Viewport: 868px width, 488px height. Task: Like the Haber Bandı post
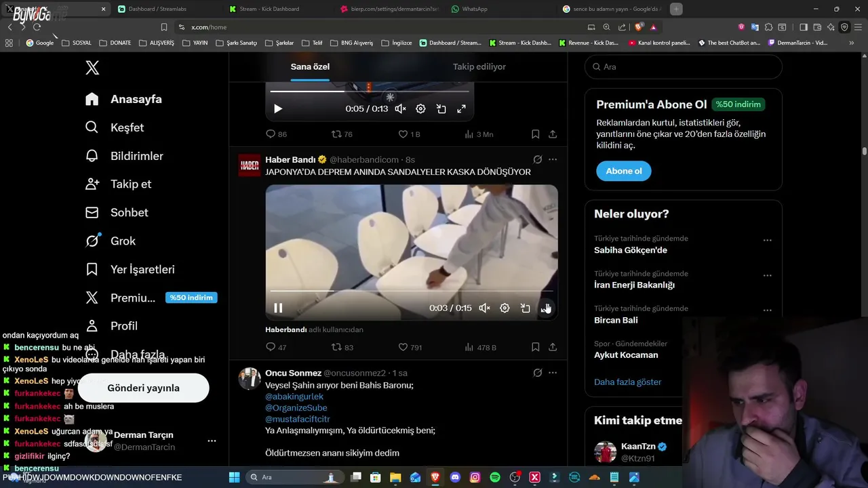(x=410, y=347)
